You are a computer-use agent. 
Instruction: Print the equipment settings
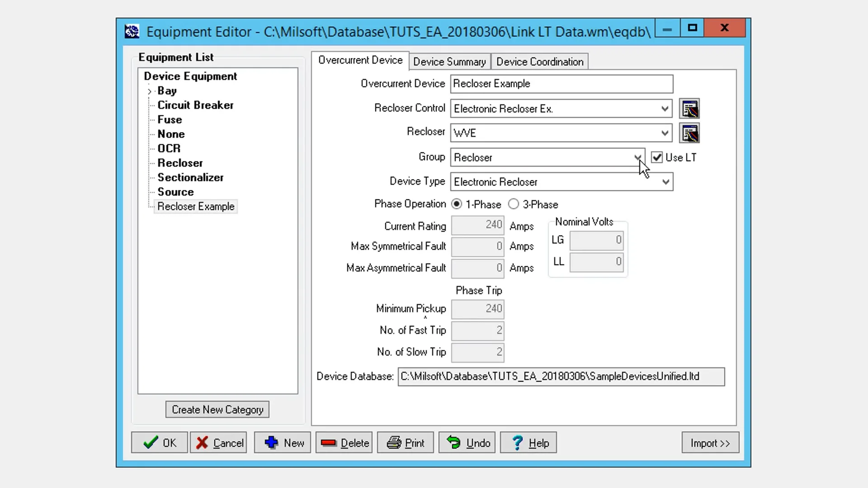405,443
